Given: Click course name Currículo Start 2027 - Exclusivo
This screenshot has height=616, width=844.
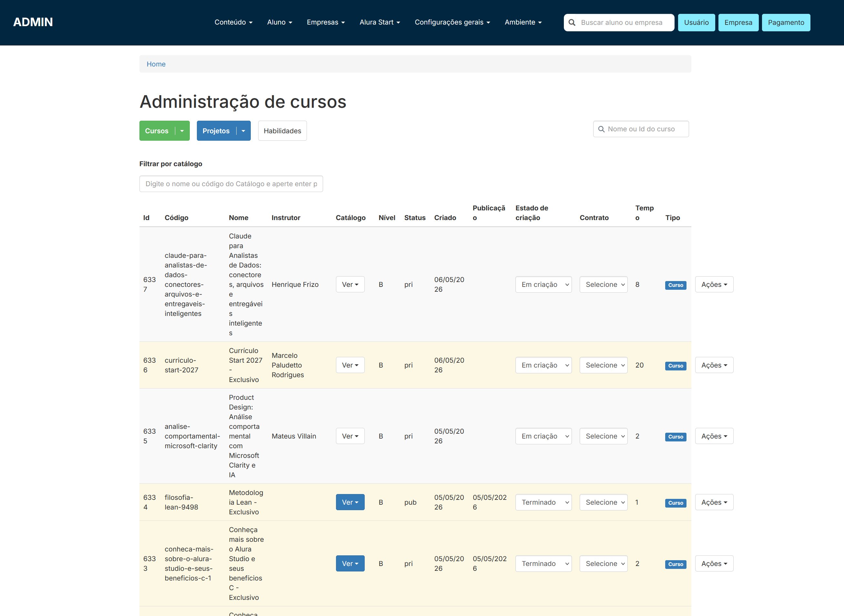Looking at the screenshot, I should pyautogui.click(x=245, y=365).
